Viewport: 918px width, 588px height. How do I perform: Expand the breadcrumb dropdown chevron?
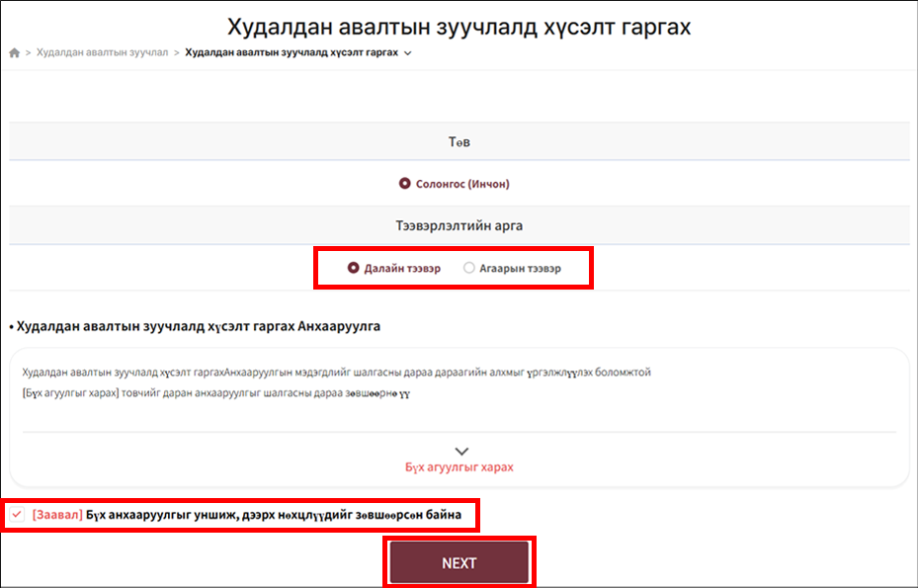pos(408,53)
